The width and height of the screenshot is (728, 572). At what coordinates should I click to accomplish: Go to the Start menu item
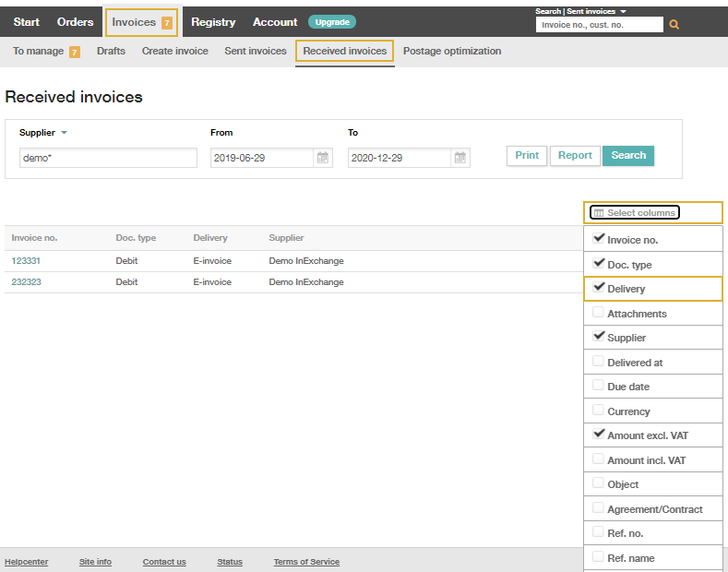pyautogui.click(x=27, y=22)
